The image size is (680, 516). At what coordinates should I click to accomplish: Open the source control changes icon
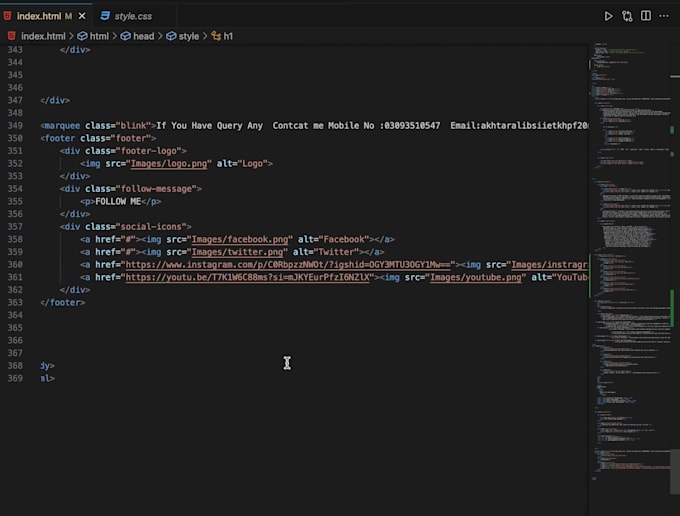(627, 16)
